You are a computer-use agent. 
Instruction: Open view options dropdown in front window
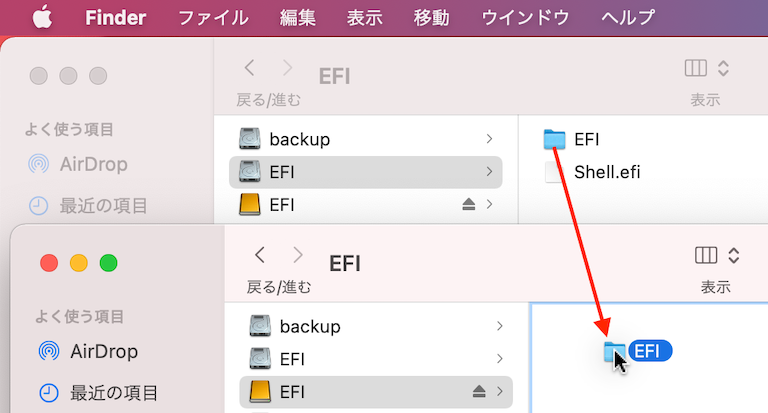click(x=733, y=255)
